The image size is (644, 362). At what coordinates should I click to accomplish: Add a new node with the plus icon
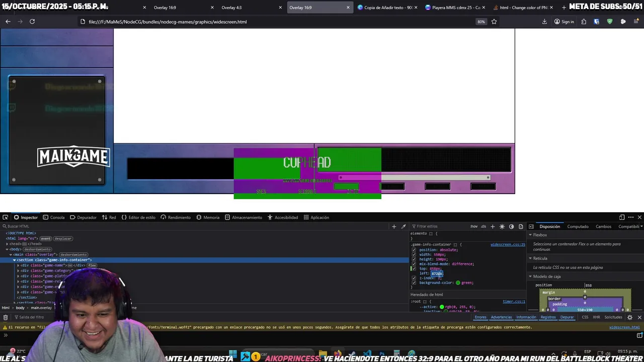pyautogui.click(x=394, y=226)
